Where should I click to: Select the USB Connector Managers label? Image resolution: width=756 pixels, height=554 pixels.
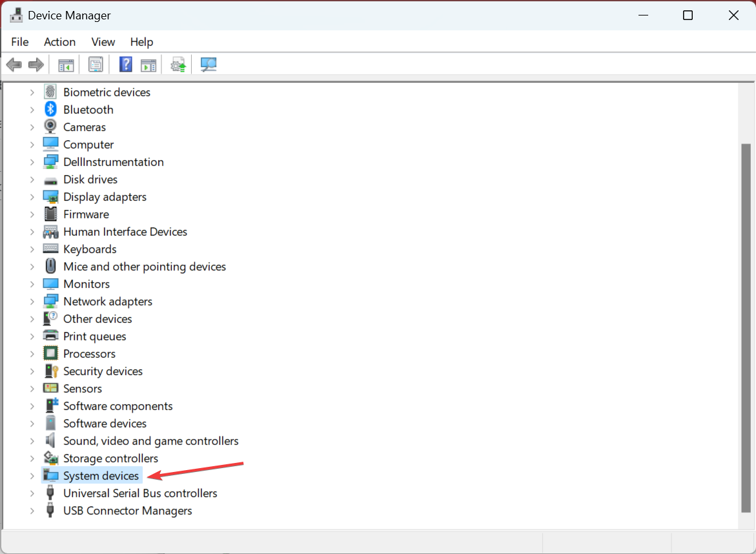point(128,511)
